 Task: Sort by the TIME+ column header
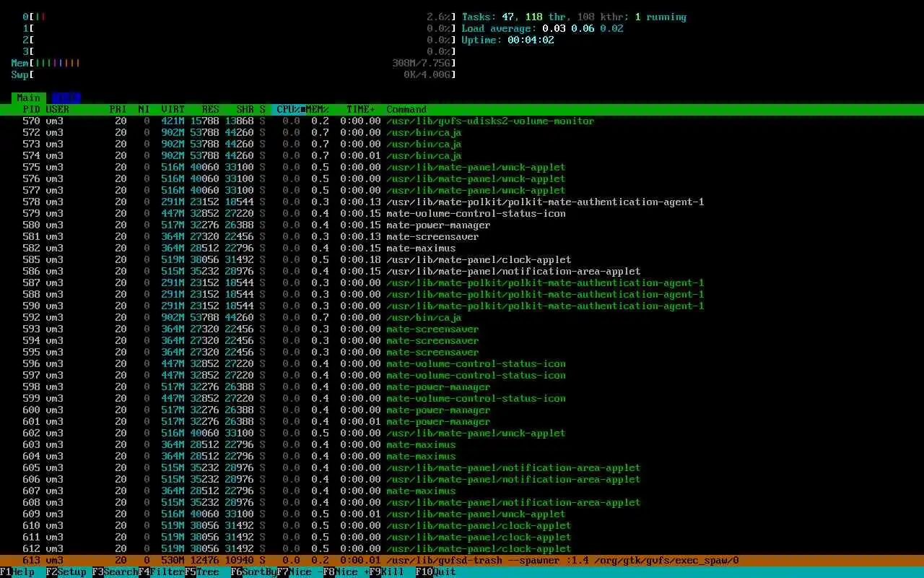[361, 110]
